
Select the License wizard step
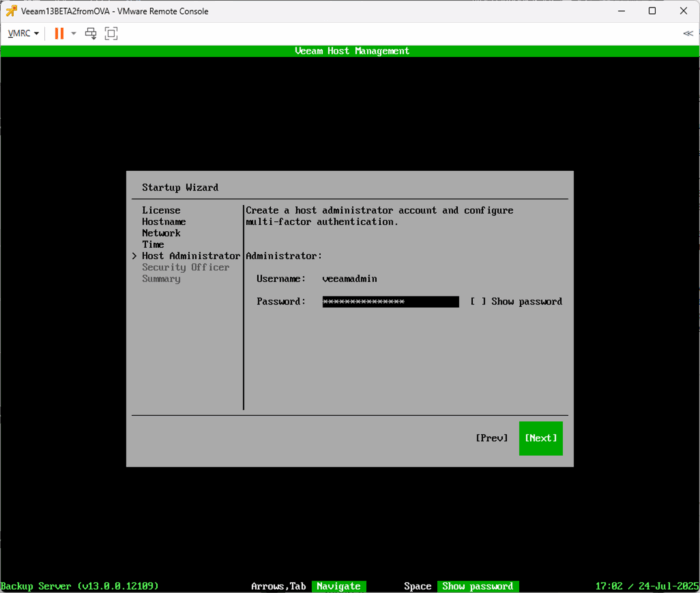[161, 210]
